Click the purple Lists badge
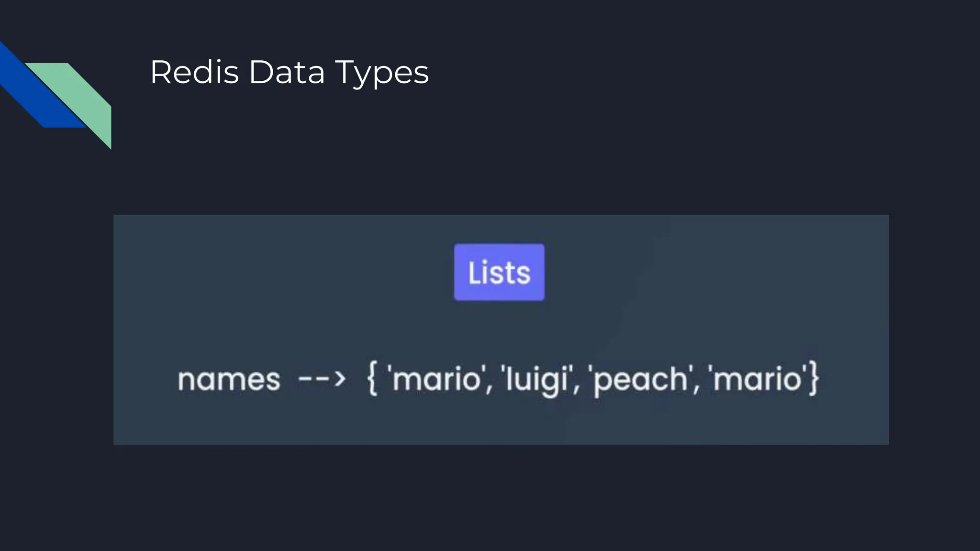The height and width of the screenshot is (551, 980). coord(499,272)
